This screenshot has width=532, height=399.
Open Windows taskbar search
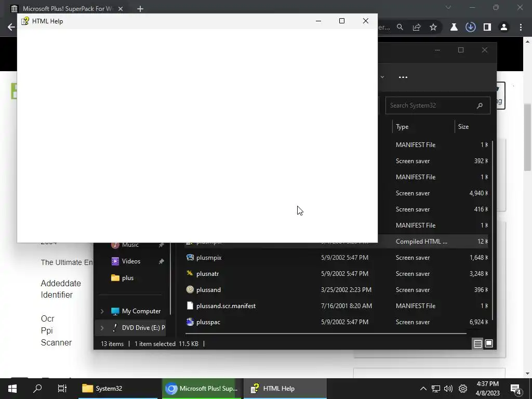[x=37, y=389]
